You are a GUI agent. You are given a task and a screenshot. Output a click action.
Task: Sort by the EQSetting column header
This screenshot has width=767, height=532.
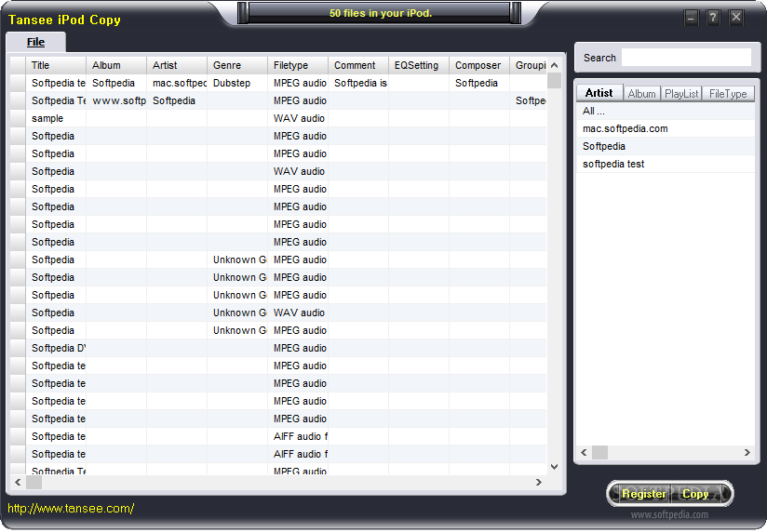click(419, 65)
